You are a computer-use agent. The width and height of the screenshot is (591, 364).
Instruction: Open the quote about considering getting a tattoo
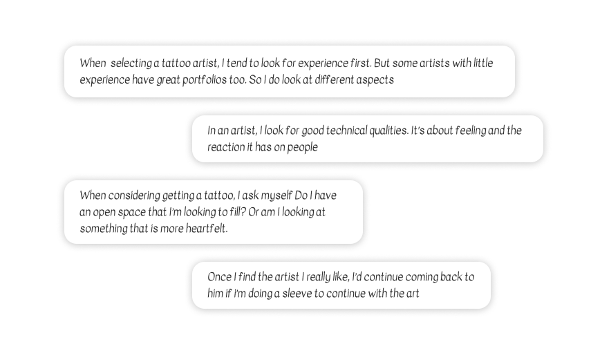click(214, 212)
